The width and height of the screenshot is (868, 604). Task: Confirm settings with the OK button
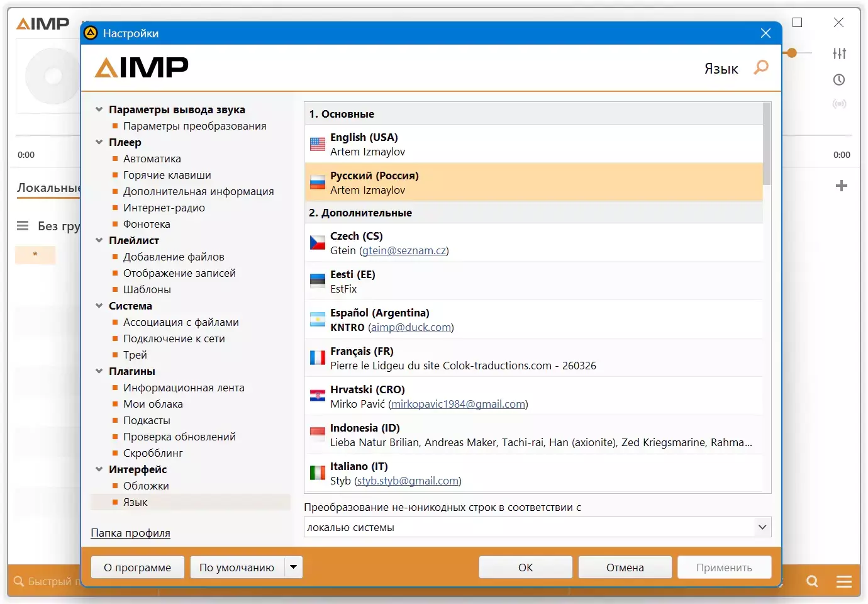click(x=526, y=567)
